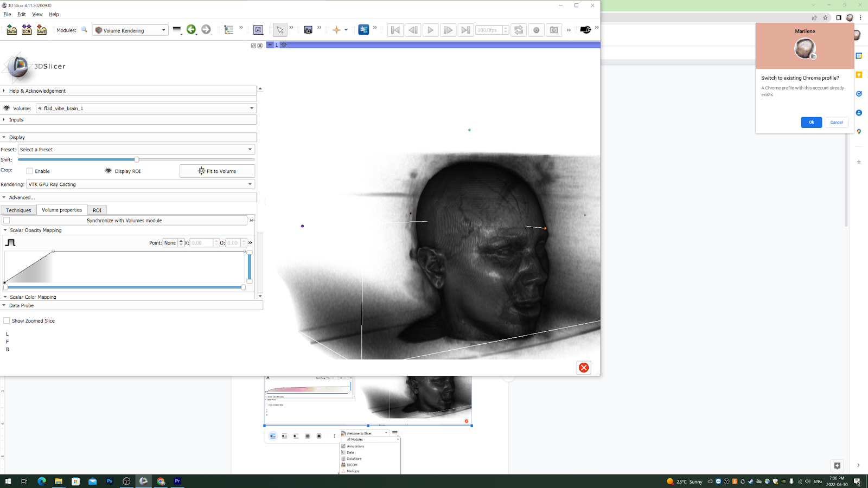Viewport: 868px width, 488px height.
Task: Collapse the Data Probe section
Action: (x=131, y=305)
